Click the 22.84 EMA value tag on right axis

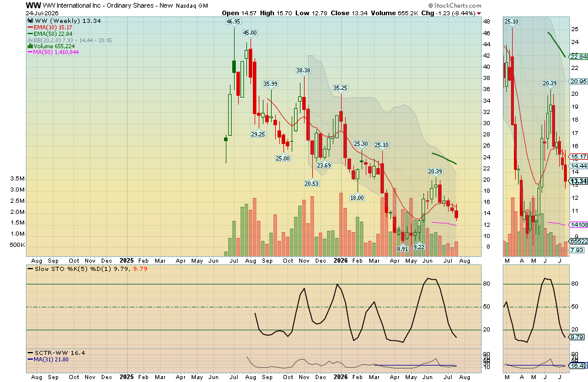pos(579,56)
